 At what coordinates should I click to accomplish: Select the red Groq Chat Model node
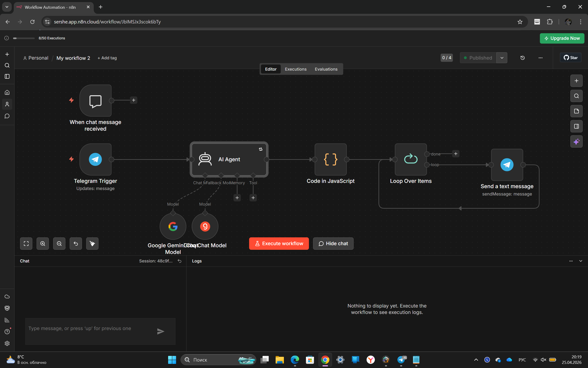(205, 226)
